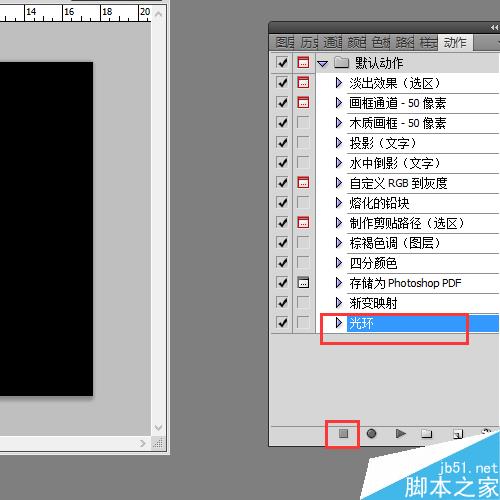The width and height of the screenshot is (500, 500).
Task: Toggle dialog icon for 制作剪贴路径（选区）
Action: pos(303,222)
